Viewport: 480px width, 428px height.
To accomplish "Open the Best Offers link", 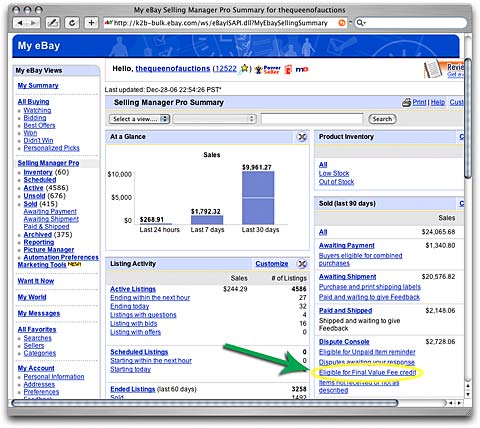I will tap(39, 126).
